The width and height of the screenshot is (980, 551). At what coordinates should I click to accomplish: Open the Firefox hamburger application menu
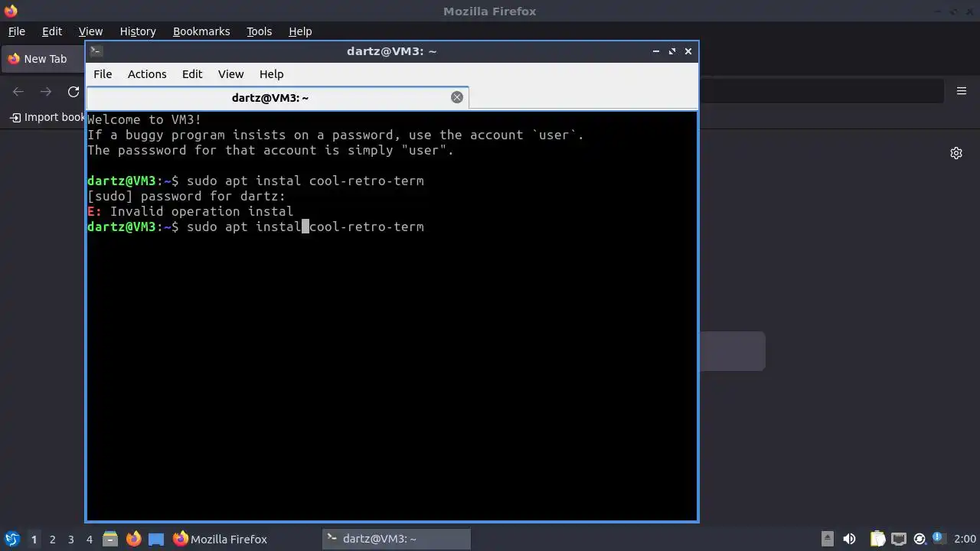962,91
